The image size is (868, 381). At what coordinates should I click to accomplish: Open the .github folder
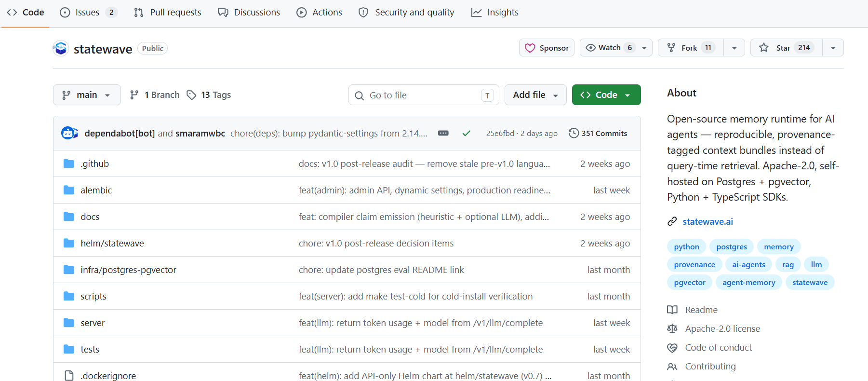pyautogui.click(x=95, y=164)
